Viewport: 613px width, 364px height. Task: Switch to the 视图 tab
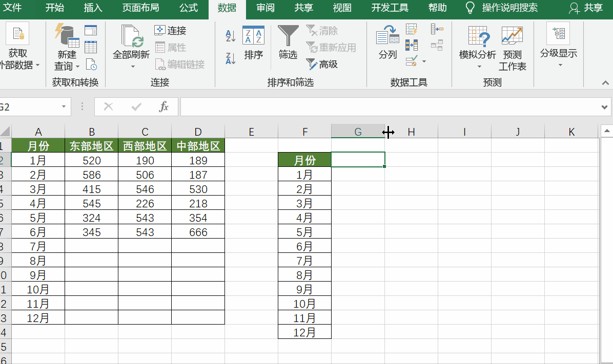(x=342, y=8)
